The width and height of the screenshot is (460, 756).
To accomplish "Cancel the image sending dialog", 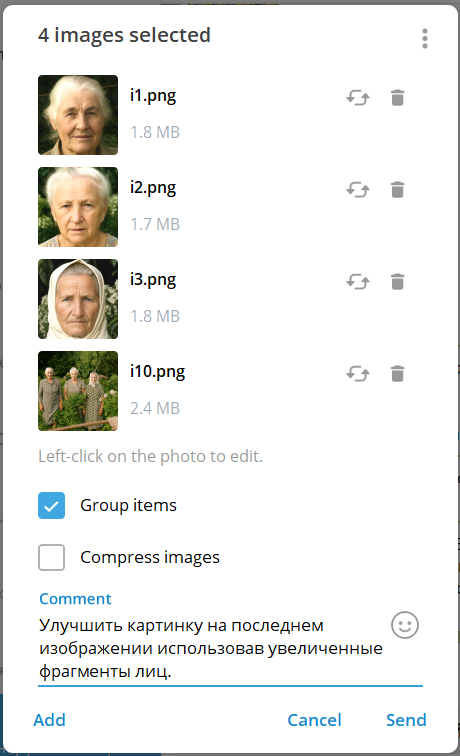I will (314, 720).
